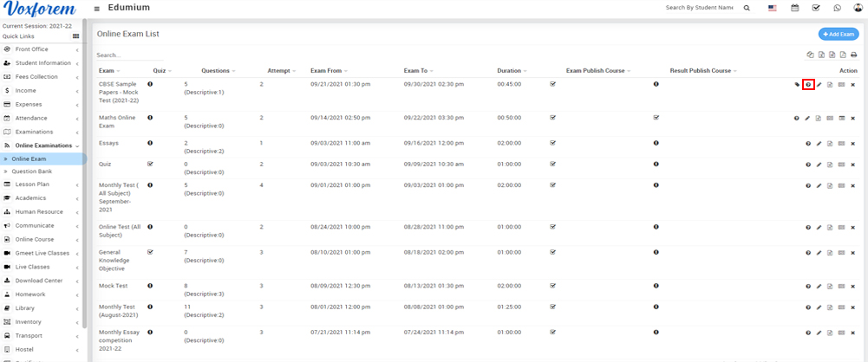Edit the Maths Online Exam with pencil icon
868x362 pixels.
click(807, 118)
